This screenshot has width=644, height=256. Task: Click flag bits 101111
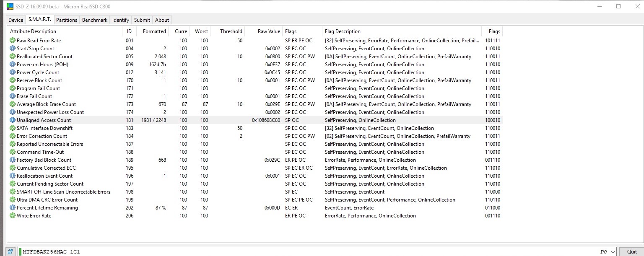click(492, 41)
